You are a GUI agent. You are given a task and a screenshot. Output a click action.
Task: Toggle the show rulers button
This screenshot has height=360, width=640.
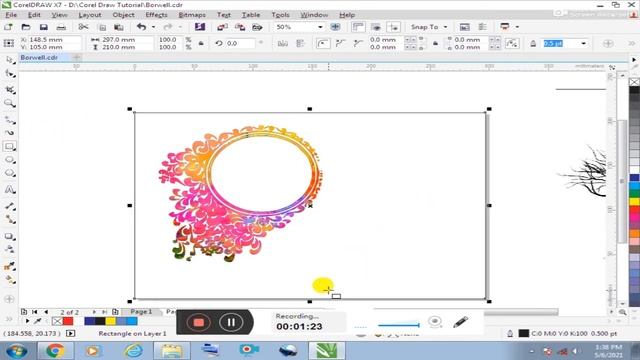point(358,27)
